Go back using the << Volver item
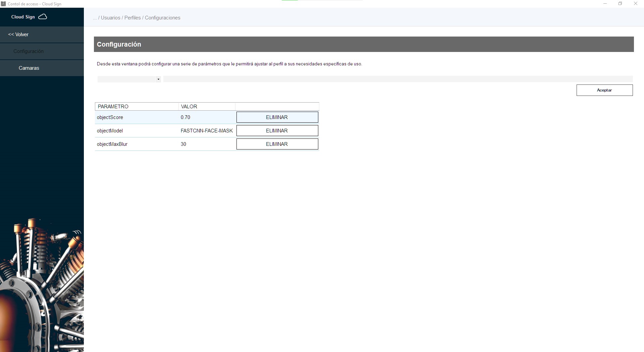 18,35
